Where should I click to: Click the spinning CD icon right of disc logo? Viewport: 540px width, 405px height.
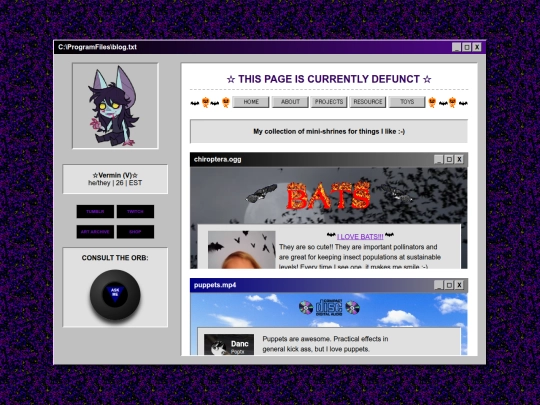(352, 308)
